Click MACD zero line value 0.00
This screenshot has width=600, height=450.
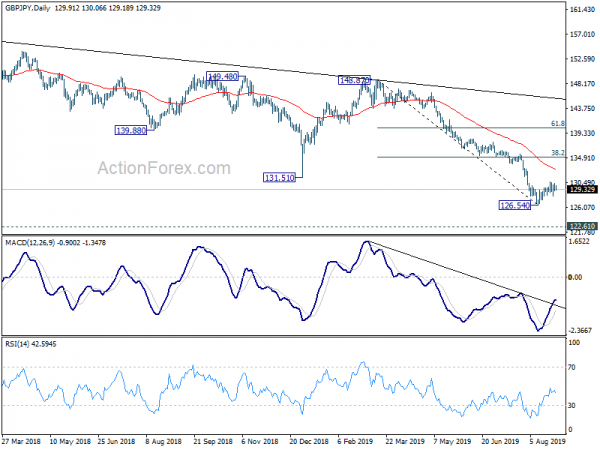(x=575, y=277)
